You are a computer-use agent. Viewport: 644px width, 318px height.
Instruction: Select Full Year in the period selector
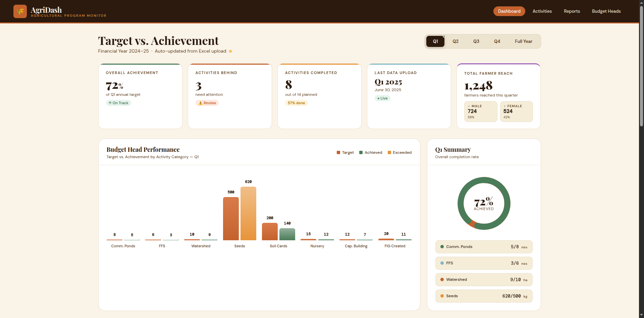524,41
